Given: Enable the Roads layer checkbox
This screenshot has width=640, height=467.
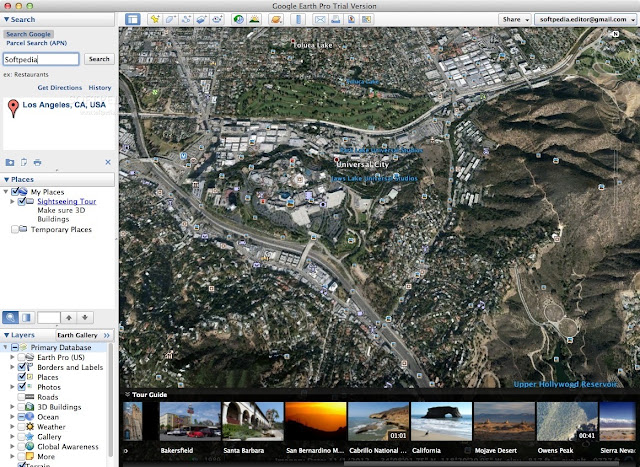Looking at the screenshot, I should pos(21,397).
